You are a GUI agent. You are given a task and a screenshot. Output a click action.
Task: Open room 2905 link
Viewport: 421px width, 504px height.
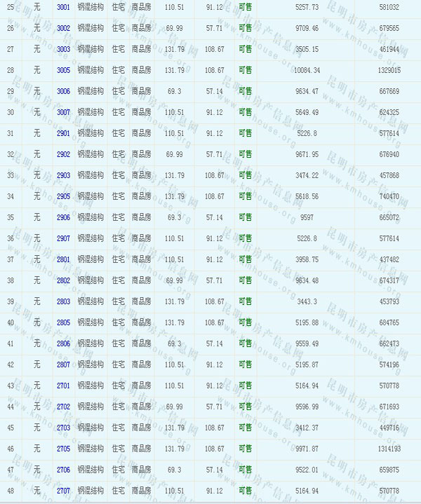point(63,196)
